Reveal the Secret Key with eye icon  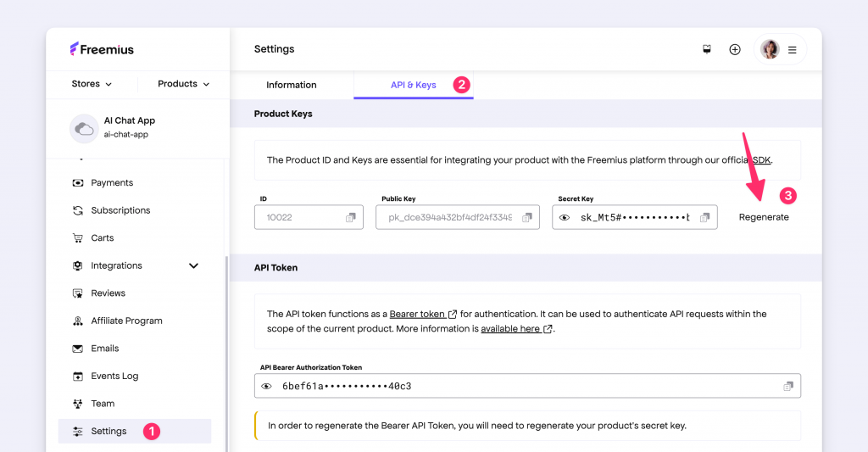[x=565, y=218]
